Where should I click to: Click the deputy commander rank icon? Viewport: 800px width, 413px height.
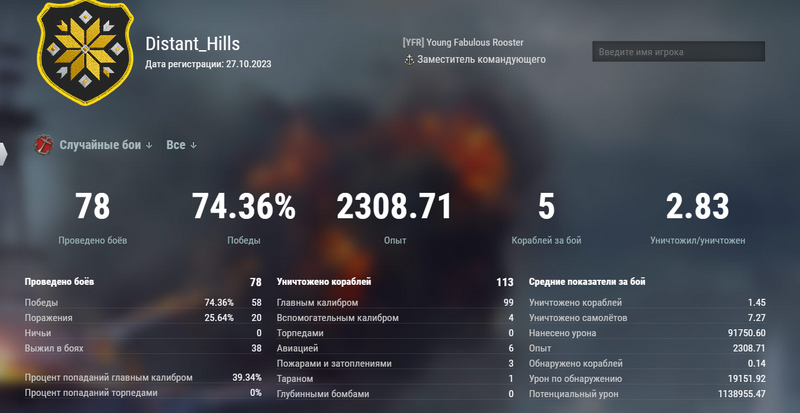[409, 60]
